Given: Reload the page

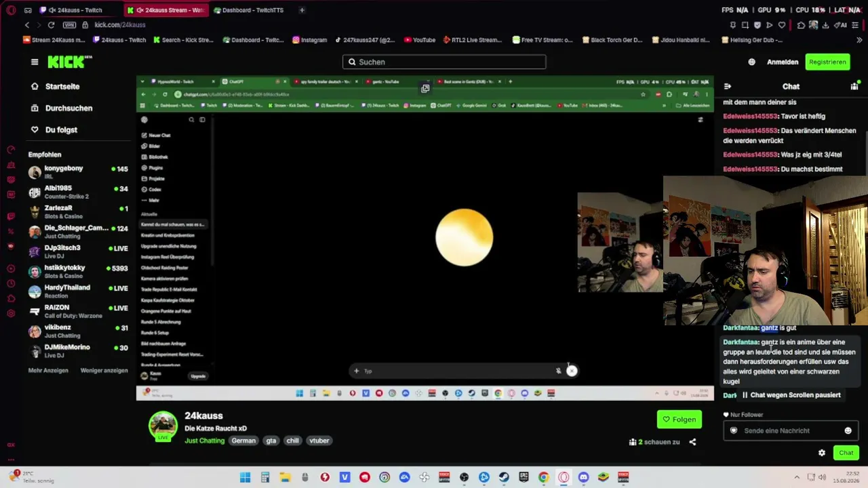Looking at the screenshot, I should 51,25.
